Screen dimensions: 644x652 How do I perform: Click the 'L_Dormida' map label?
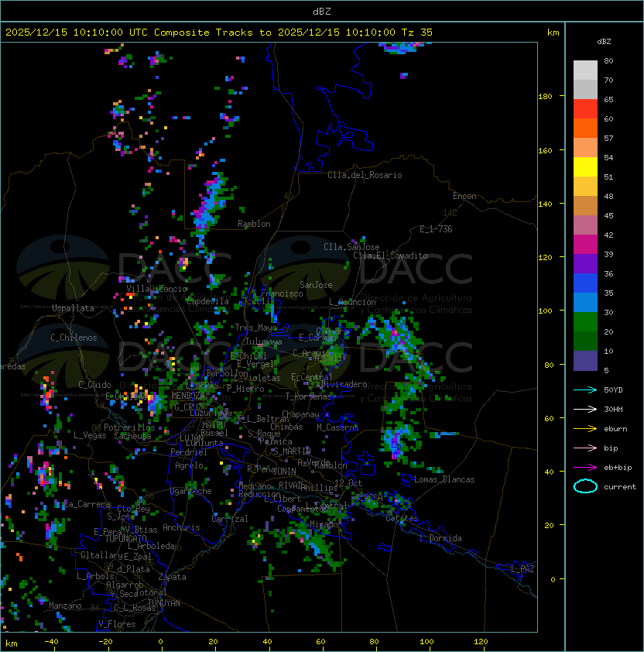440,538
